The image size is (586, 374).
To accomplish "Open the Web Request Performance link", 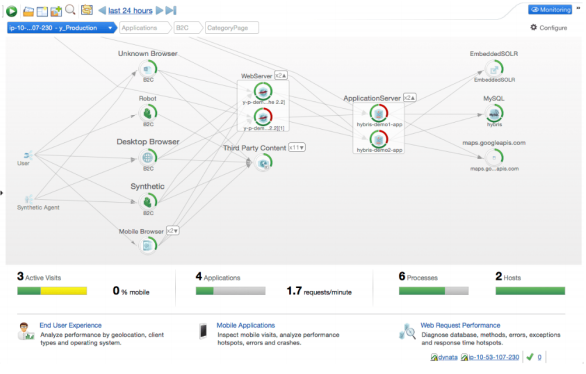I will [460, 325].
